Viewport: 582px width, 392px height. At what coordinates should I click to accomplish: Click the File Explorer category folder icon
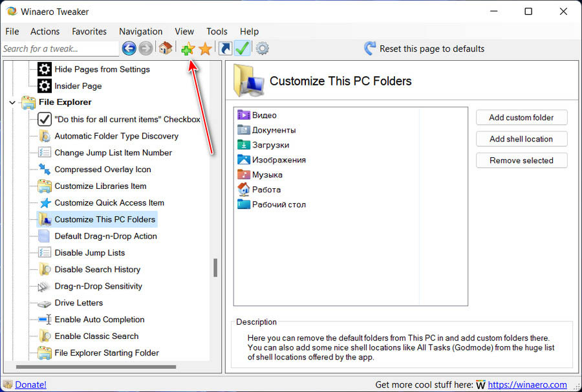(28, 102)
